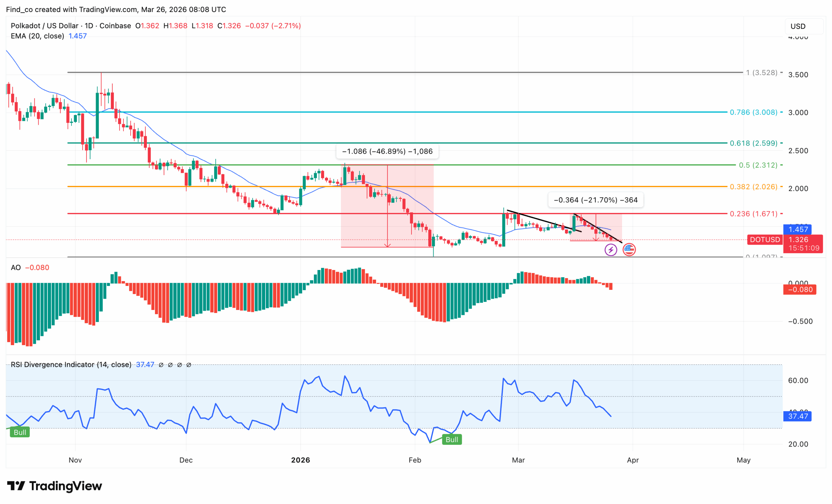Image resolution: width=832 pixels, height=504 pixels.
Task: Click the 1 (3.528) Fibonacci level label
Action: pos(761,72)
